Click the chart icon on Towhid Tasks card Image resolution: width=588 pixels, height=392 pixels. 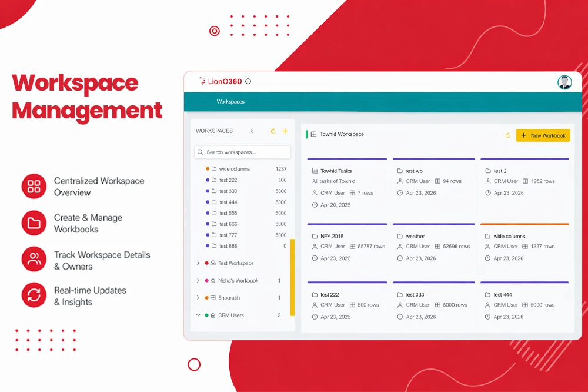pyautogui.click(x=315, y=171)
